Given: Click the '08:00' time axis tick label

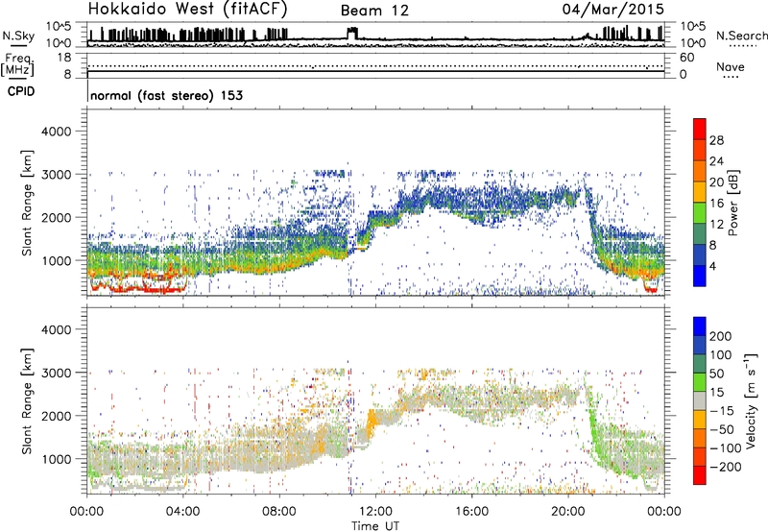Looking at the screenshot, I should tap(279, 511).
